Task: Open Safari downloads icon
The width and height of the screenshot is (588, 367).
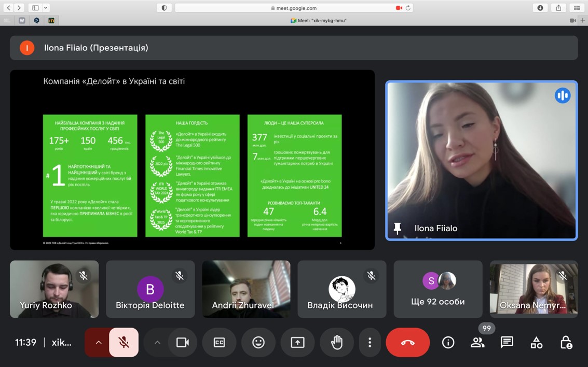Action: coord(540,8)
